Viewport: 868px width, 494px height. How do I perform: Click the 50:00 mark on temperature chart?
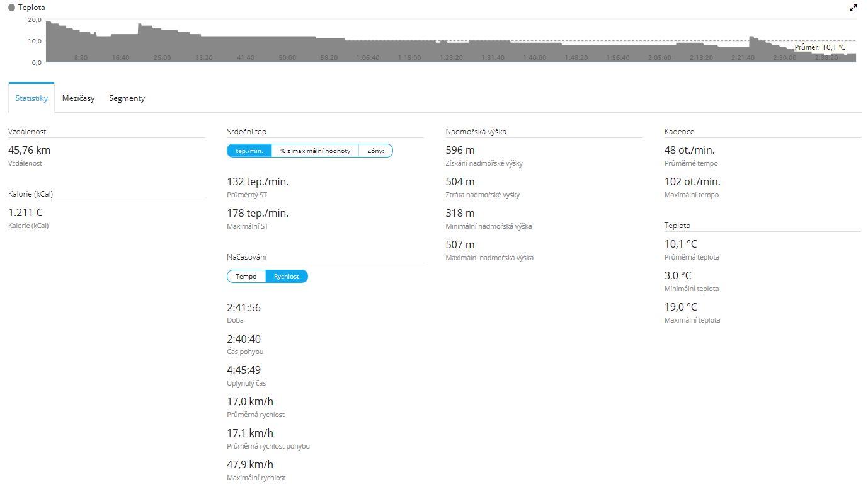click(x=287, y=57)
